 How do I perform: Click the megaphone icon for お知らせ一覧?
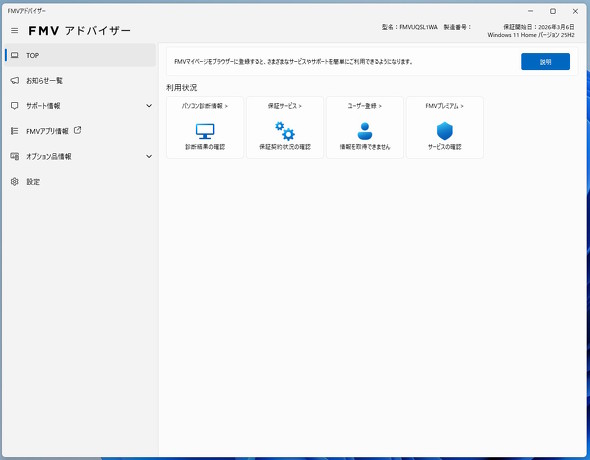click(x=15, y=80)
